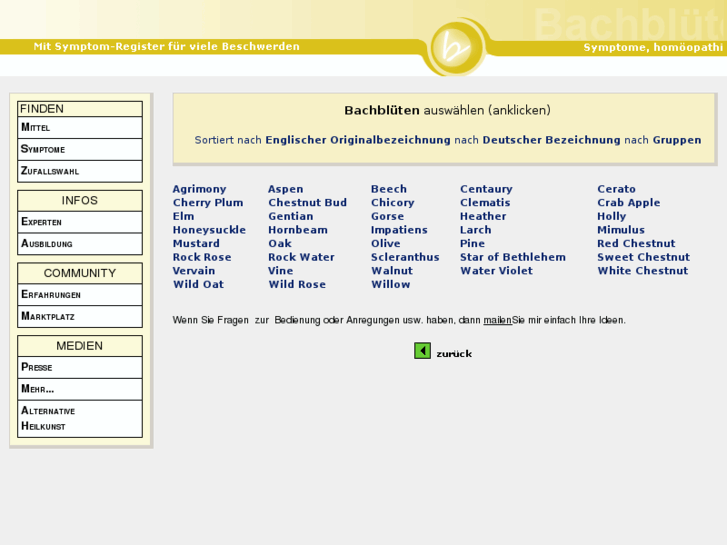The width and height of the screenshot is (727, 545).
Task: Open the Crab Apple entry
Action: pyautogui.click(x=628, y=203)
